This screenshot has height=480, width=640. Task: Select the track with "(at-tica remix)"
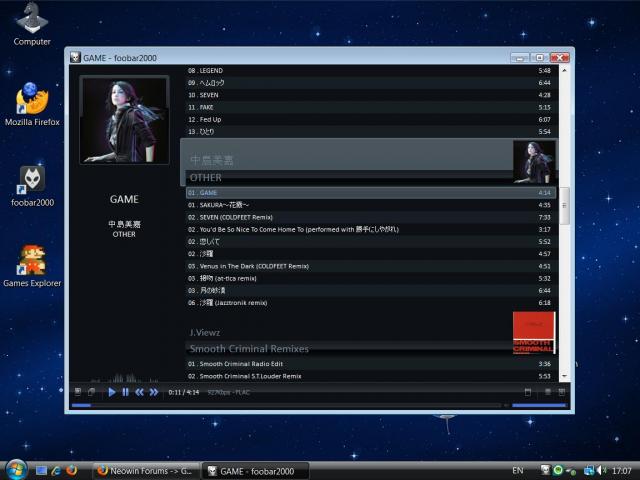click(x=369, y=278)
